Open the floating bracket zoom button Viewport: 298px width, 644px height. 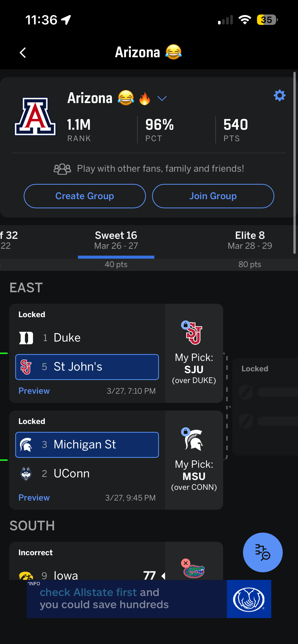coord(263,552)
